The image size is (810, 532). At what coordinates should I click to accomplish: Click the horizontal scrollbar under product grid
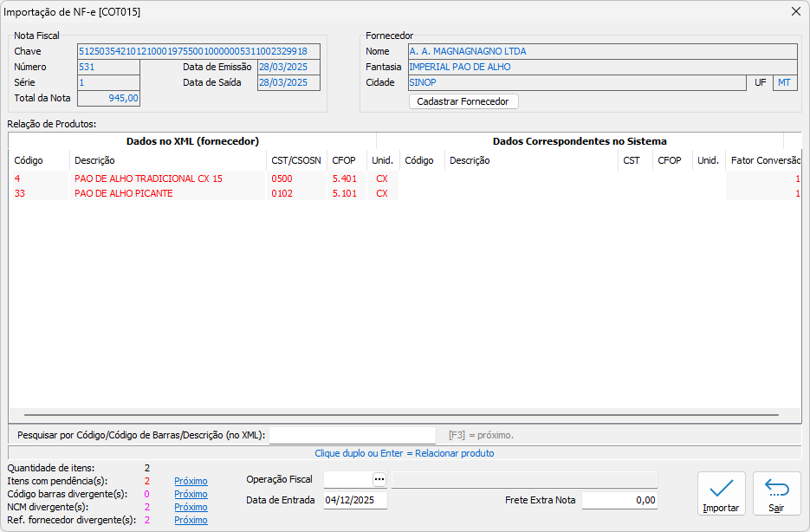click(405, 416)
